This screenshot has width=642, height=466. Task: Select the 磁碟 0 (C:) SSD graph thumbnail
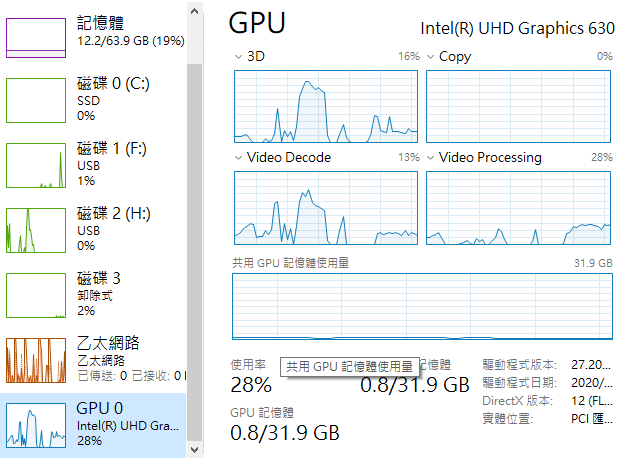click(36, 100)
